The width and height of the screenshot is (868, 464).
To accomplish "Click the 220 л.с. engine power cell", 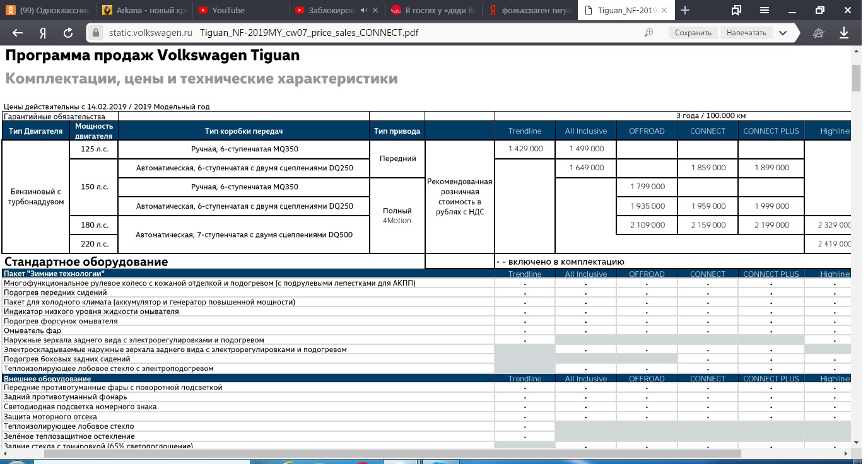I will 94,244.
